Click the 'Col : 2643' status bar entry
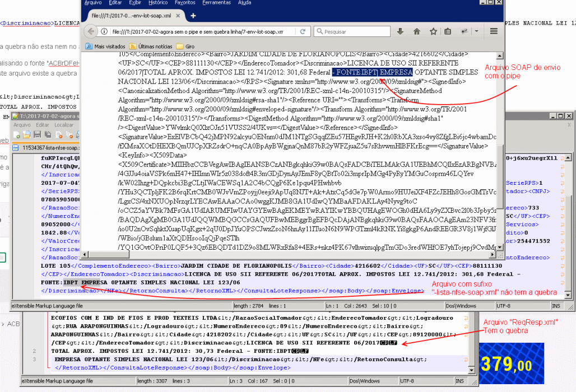This screenshot has height=392, width=576. (355, 306)
